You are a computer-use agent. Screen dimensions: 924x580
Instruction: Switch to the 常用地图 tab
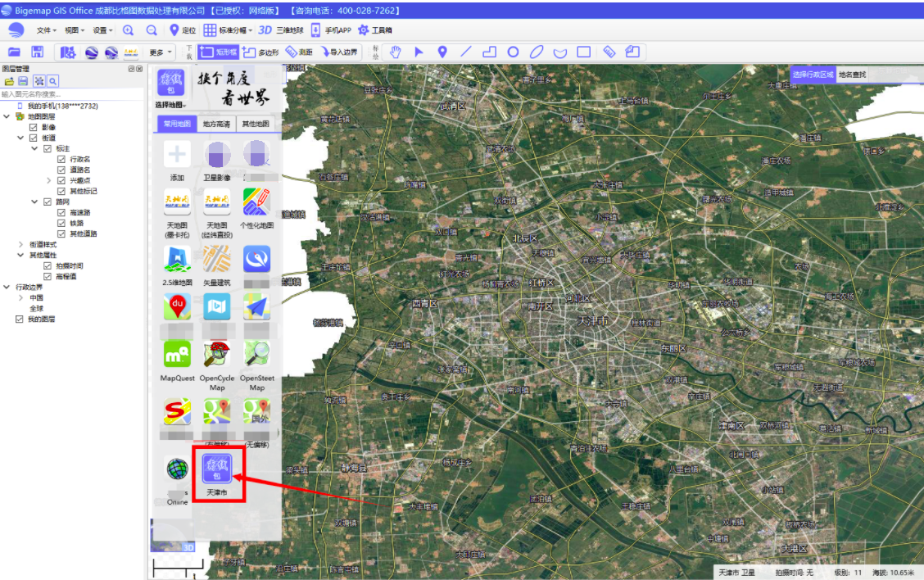click(x=177, y=124)
